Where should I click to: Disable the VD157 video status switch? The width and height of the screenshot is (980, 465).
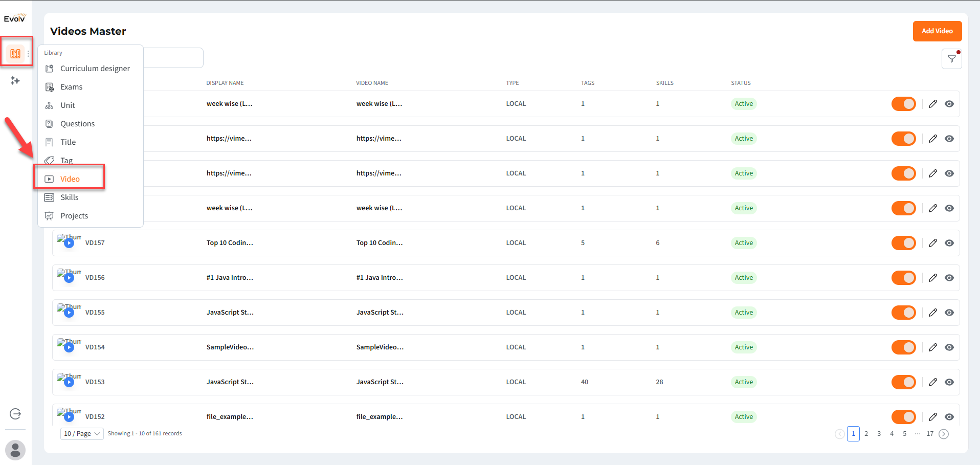coord(904,243)
